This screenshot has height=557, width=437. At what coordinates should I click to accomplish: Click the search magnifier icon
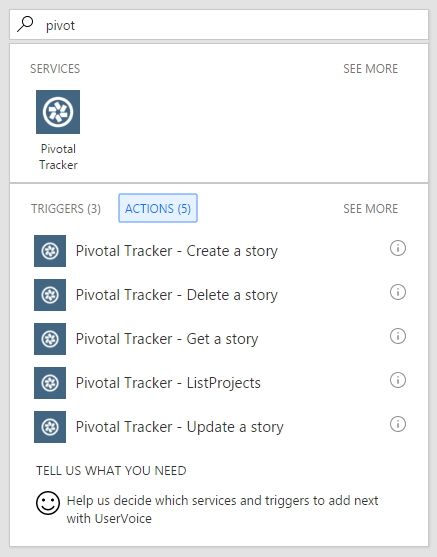point(25,25)
